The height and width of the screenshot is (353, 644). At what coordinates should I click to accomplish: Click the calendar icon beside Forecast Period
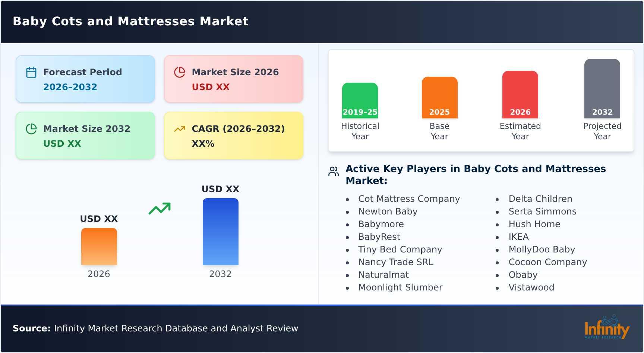point(31,72)
